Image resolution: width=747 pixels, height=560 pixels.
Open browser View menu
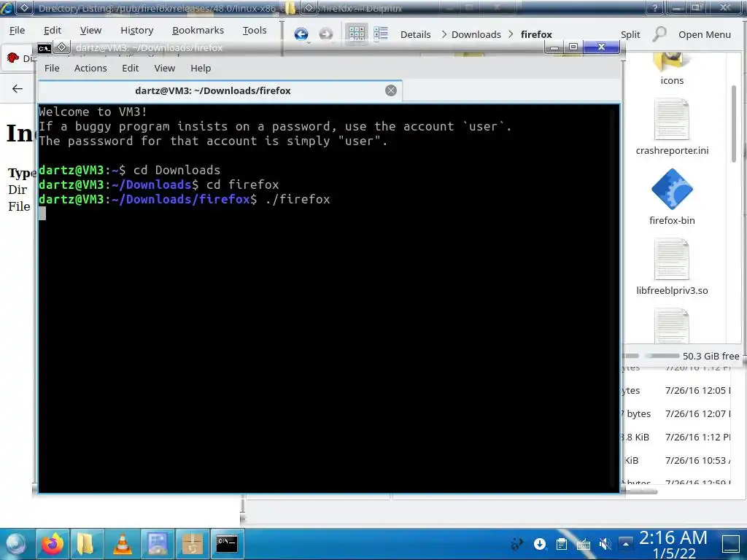pyautogui.click(x=90, y=30)
